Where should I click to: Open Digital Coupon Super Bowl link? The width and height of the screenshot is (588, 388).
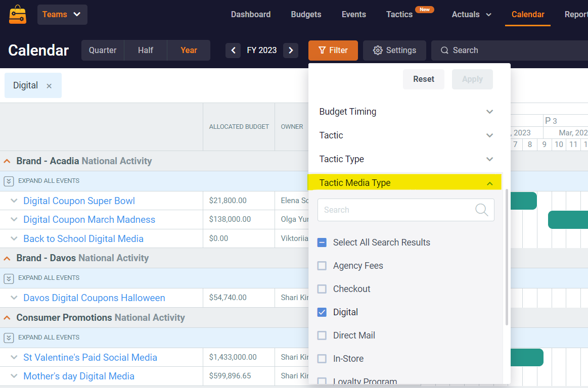(x=79, y=201)
